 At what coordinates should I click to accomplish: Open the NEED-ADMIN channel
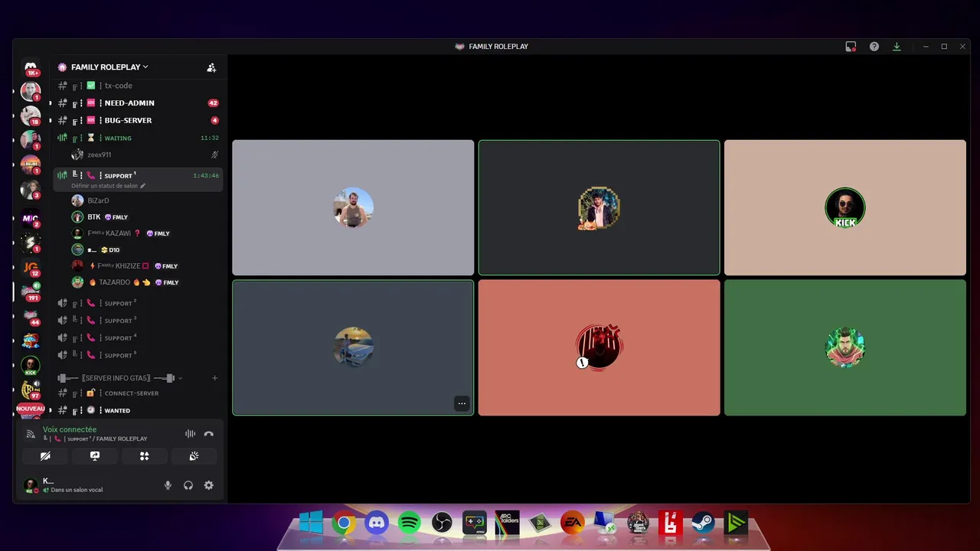(138, 103)
